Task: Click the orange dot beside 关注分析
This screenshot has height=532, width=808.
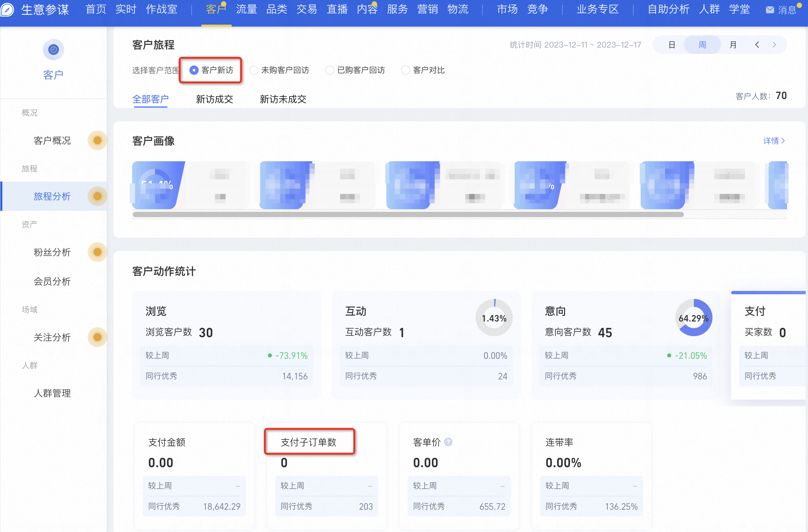Action: (98, 337)
